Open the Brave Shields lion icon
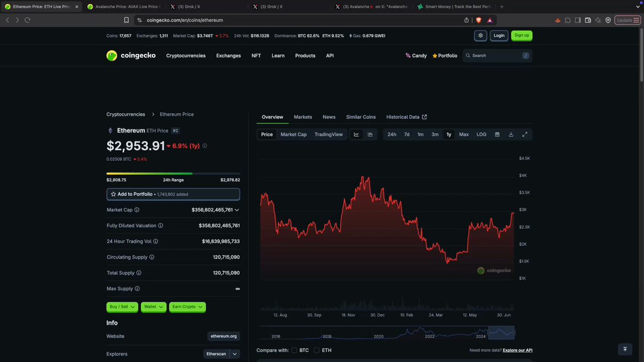644x362 pixels. [479, 20]
